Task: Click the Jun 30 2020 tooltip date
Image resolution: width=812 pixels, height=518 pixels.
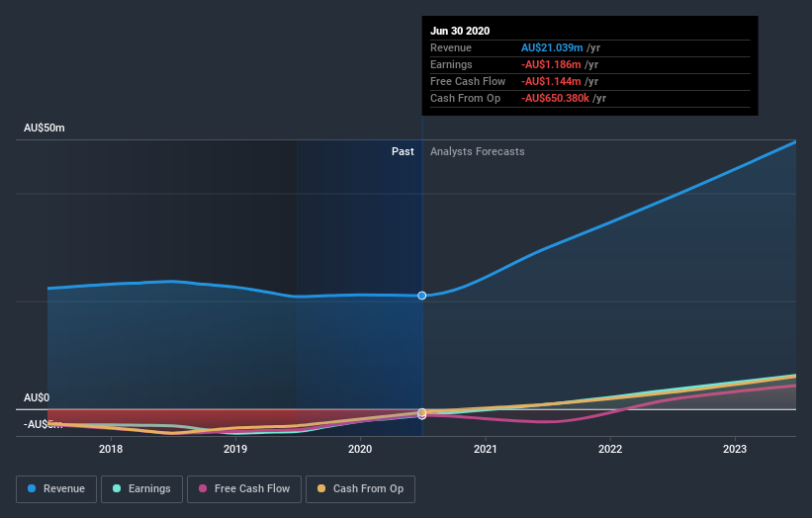Action: click(460, 31)
